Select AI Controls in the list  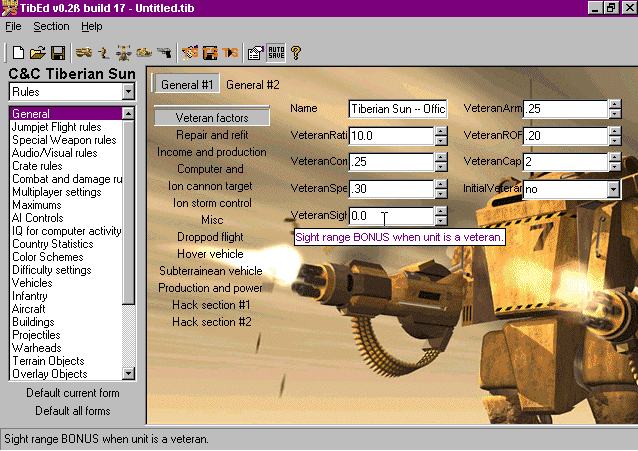coord(66,218)
